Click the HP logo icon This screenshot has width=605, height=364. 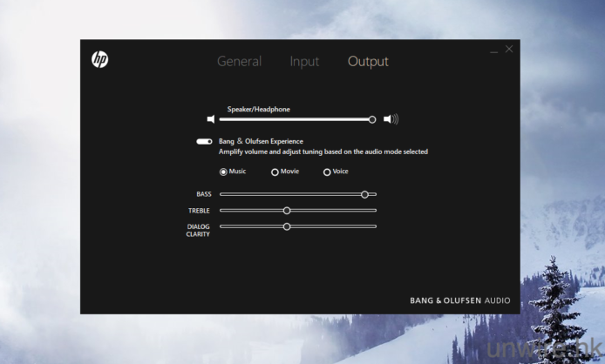click(100, 60)
